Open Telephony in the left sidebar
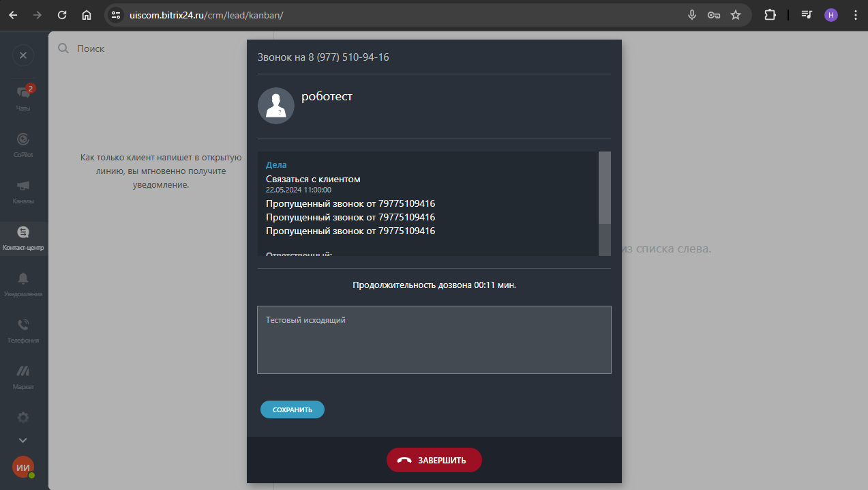 [x=23, y=330]
